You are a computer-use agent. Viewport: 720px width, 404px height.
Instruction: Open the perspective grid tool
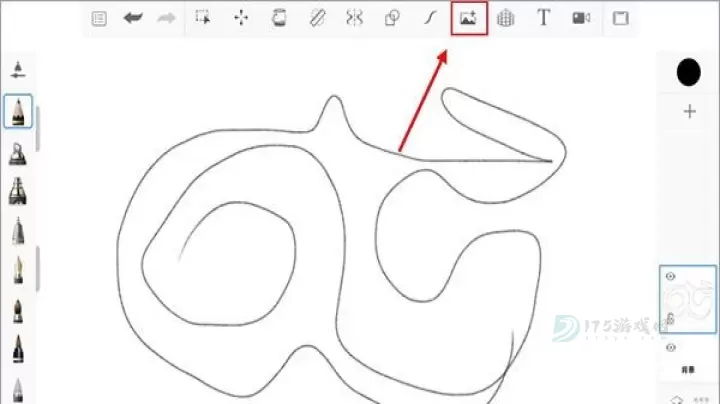[505, 18]
